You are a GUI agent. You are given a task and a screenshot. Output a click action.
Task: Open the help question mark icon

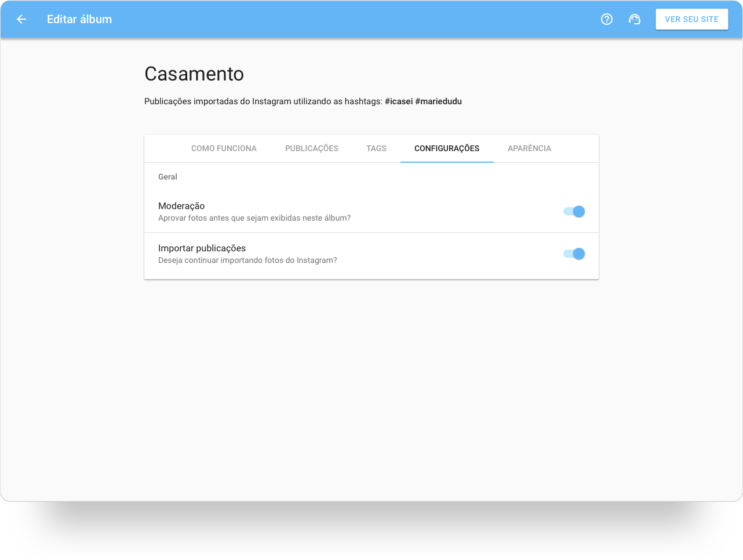tap(607, 19)
